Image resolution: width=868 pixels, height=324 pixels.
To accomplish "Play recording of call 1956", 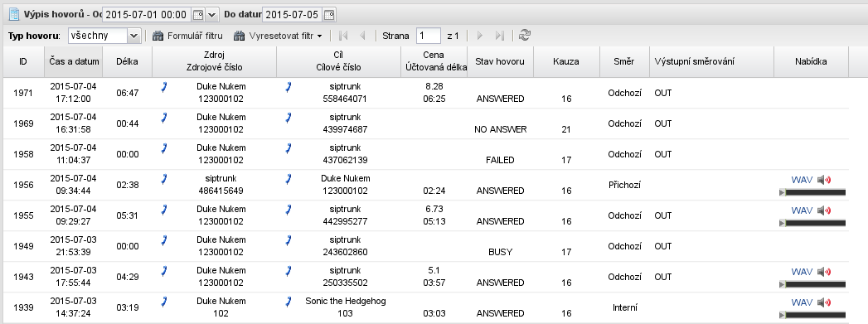I will (x=782, y=192).
